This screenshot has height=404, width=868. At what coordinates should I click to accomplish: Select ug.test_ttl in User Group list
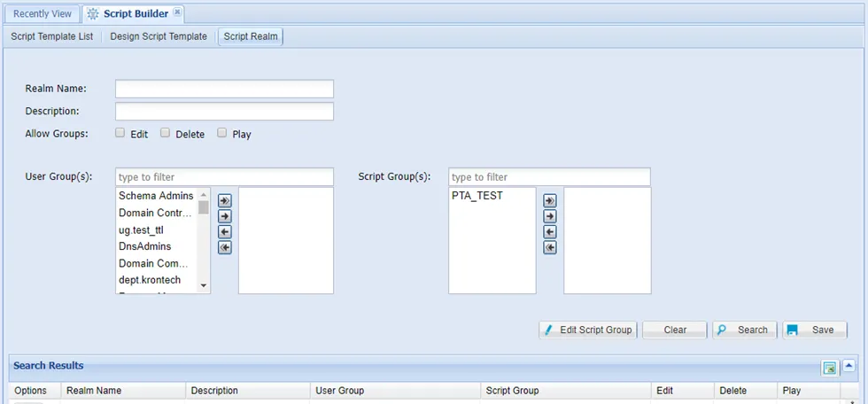pos(156,229)
